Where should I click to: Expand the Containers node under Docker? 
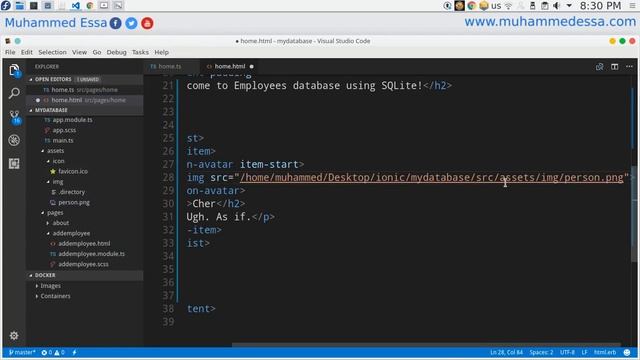point(55,296)
